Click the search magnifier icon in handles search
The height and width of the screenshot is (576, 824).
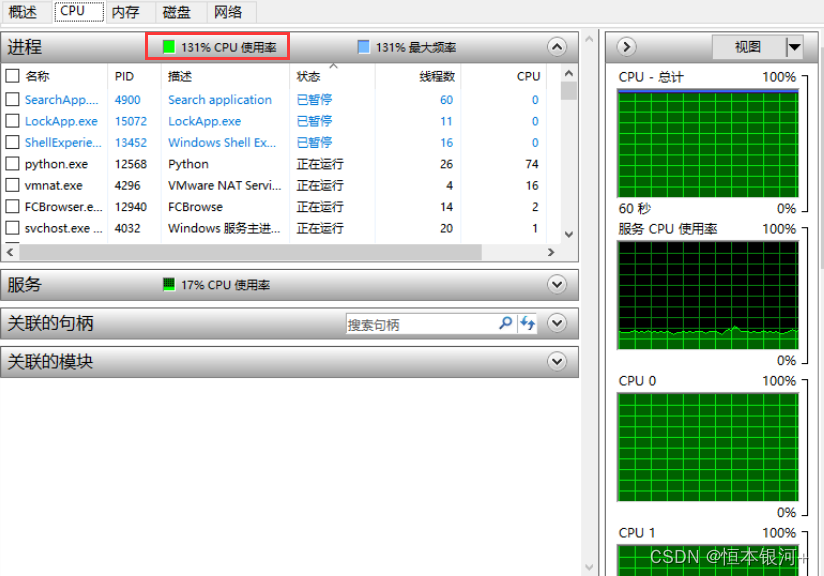tap(506, 323)
